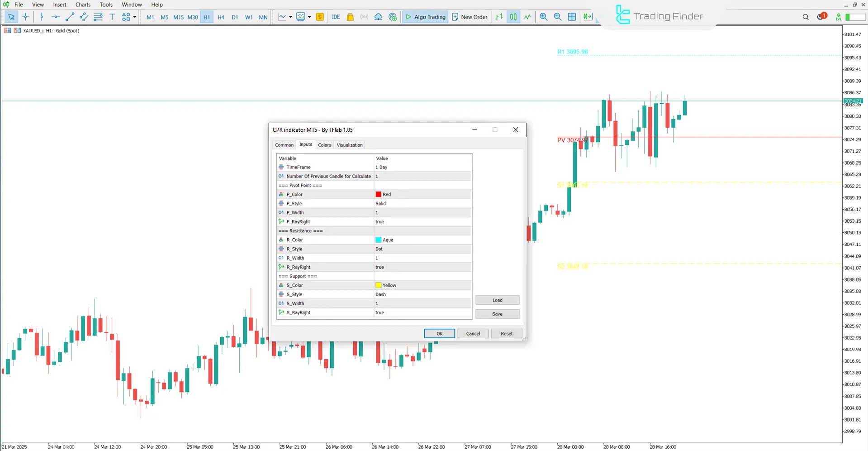Pick the trendline drawing tool

point(70,17)
